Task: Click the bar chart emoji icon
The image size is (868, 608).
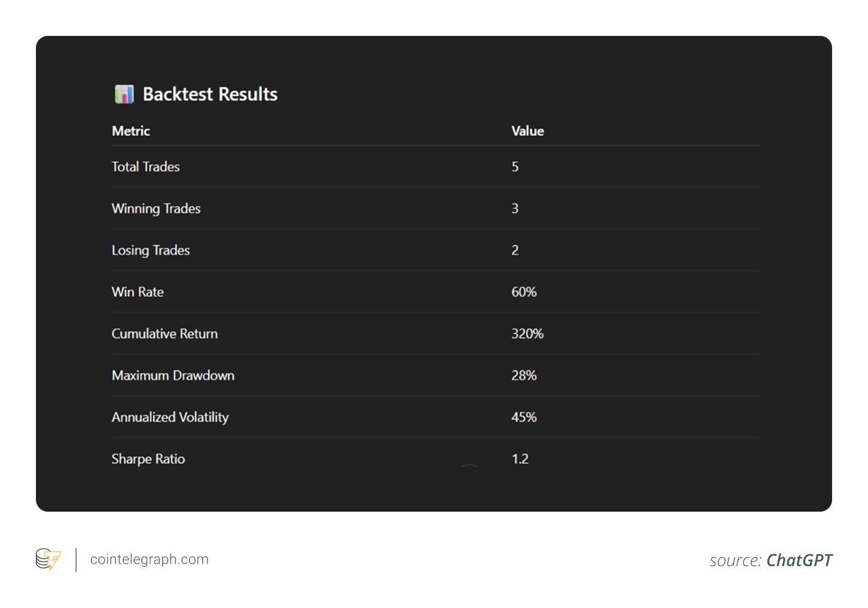Action: pyautogui.click(x=124, y=94)
